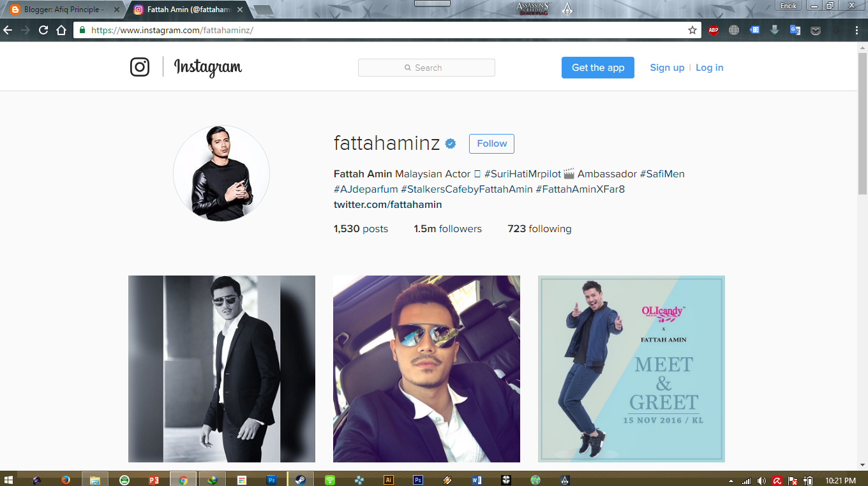Open the Log in link
Screen dimensions: 868x486
coord(710,68)
